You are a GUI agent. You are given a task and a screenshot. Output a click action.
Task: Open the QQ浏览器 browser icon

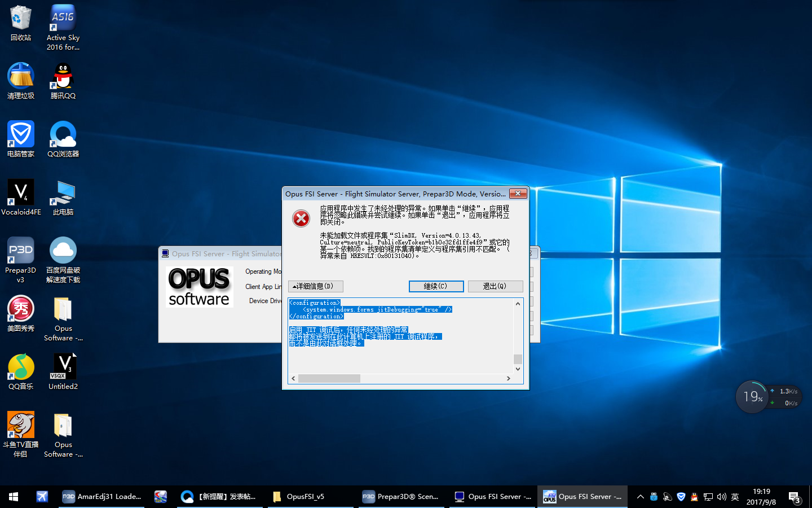tap(63, 135)
